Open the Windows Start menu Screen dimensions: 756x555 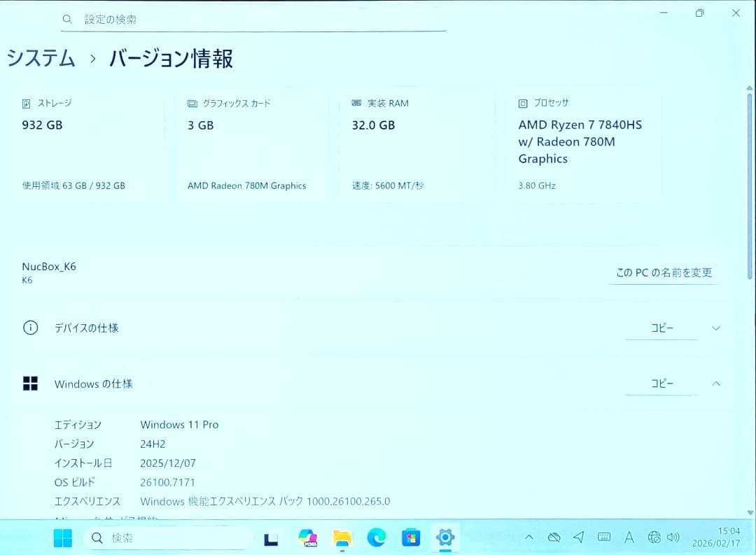(63, 538)
